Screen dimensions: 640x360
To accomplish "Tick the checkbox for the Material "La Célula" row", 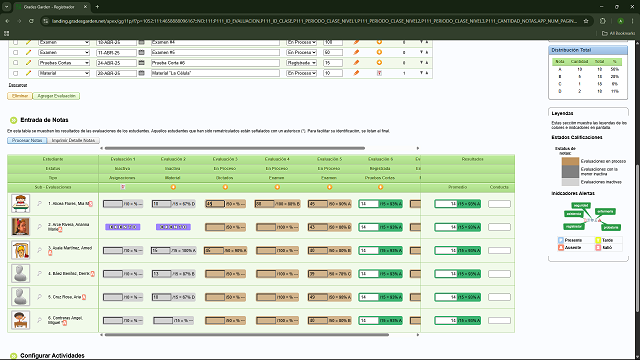I will pyautogui.click(x=16, y=73).
